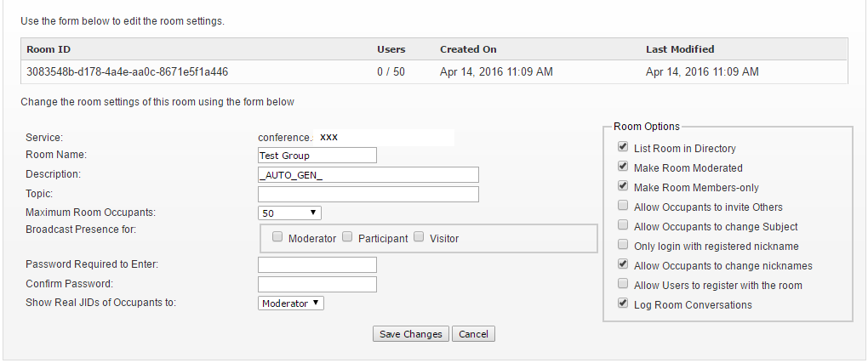868x363 pixels.
Task: Tick the Moderator broadcast presence checkbox
Action: [x=277, y=237]
